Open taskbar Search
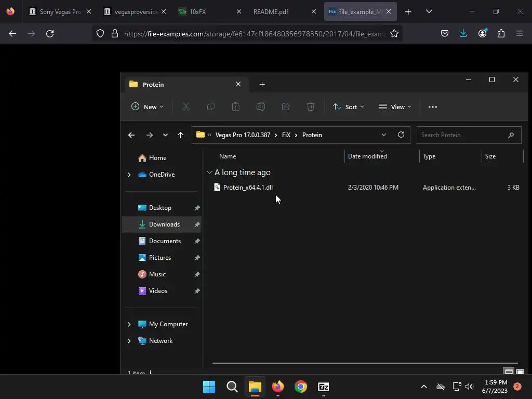Image resolution: width=532 pixels, height=399 pixels. point(232,387)
